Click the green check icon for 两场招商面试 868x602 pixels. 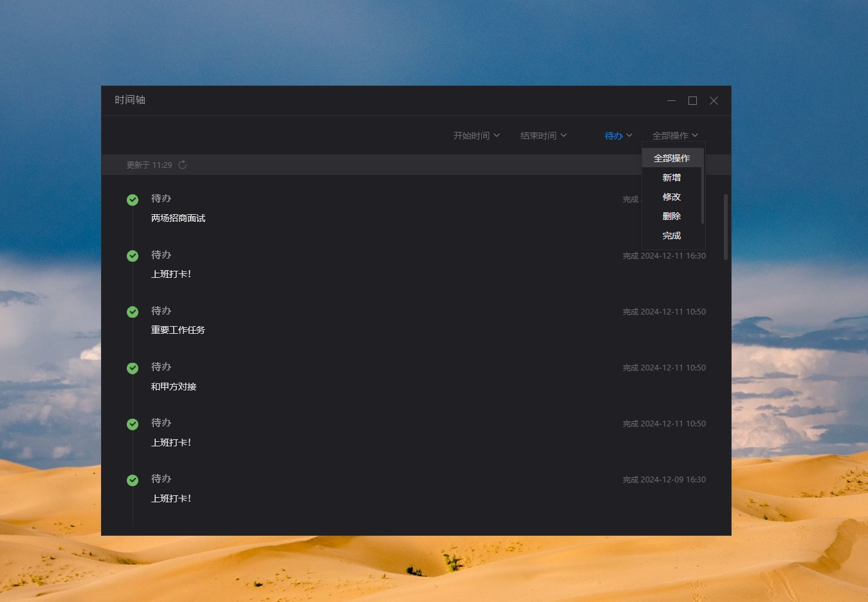(133, 200)
